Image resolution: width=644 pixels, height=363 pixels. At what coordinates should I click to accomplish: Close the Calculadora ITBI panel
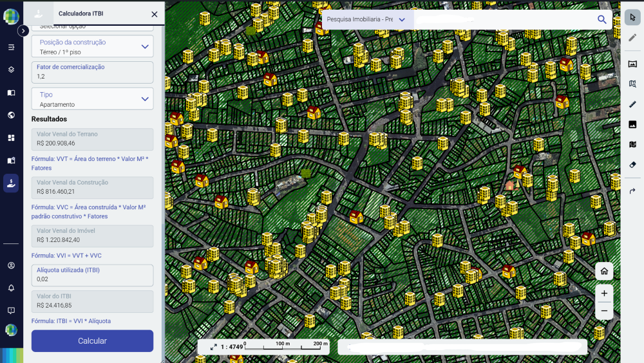coord(154,14)
